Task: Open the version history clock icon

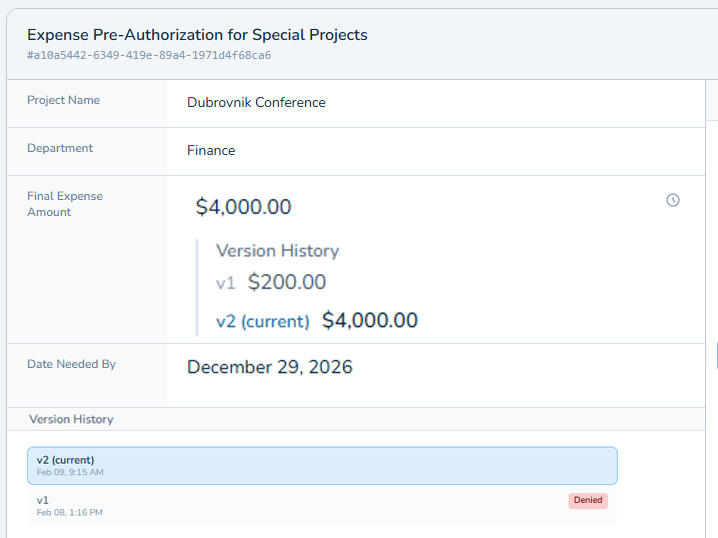Action: click(x=673, y=200)
